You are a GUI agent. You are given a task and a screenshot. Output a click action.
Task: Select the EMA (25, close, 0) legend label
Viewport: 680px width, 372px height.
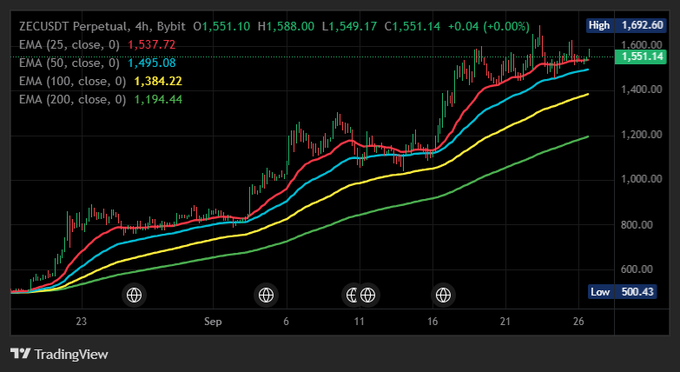(x=69, y=45)
